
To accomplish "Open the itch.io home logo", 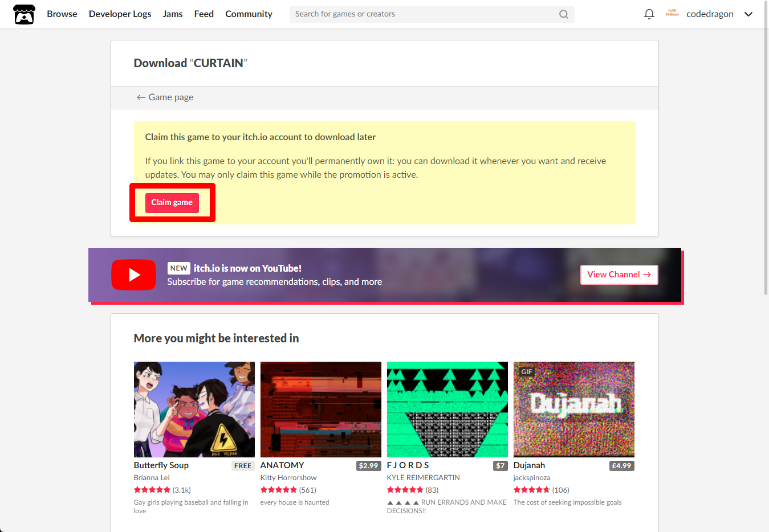I will (x=24, y=14).
